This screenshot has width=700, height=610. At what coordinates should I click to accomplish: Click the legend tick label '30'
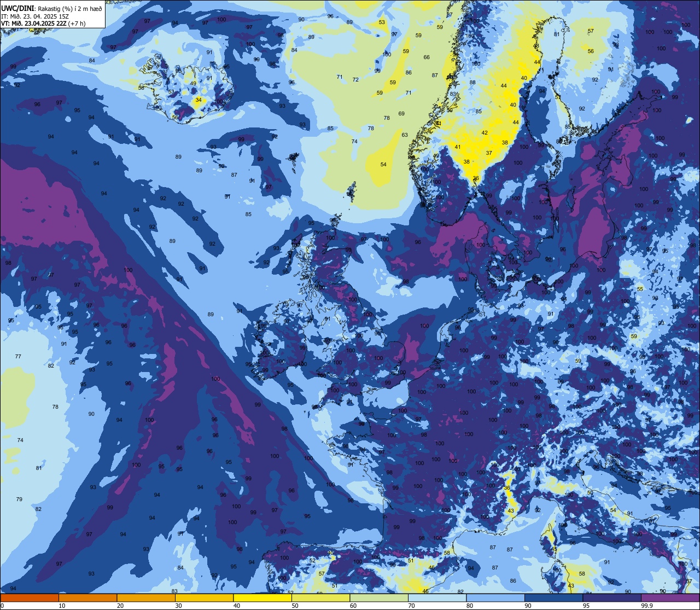[x=178, y=606]
